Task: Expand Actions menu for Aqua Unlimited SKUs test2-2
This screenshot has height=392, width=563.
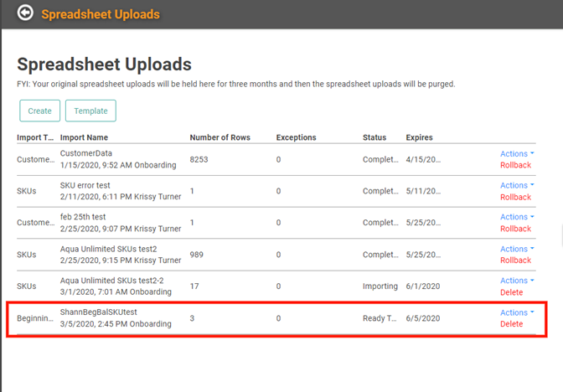Action: click(x=516, y=281)
